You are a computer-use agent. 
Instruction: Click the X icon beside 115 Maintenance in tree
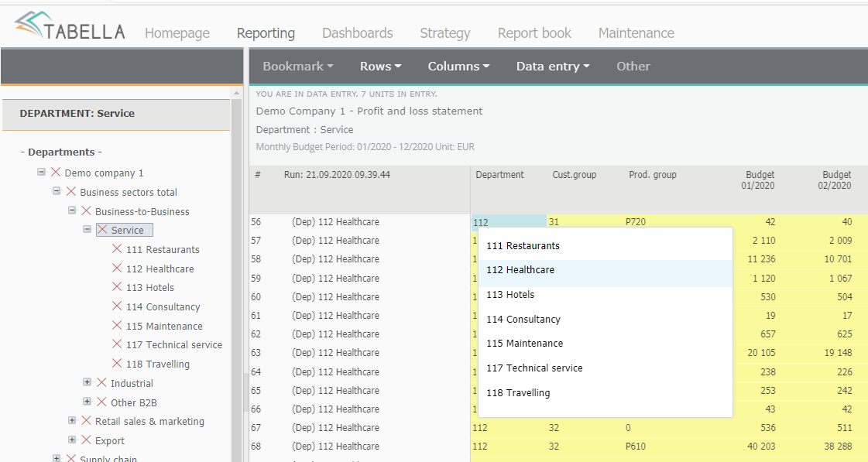(x=117, y=325)
